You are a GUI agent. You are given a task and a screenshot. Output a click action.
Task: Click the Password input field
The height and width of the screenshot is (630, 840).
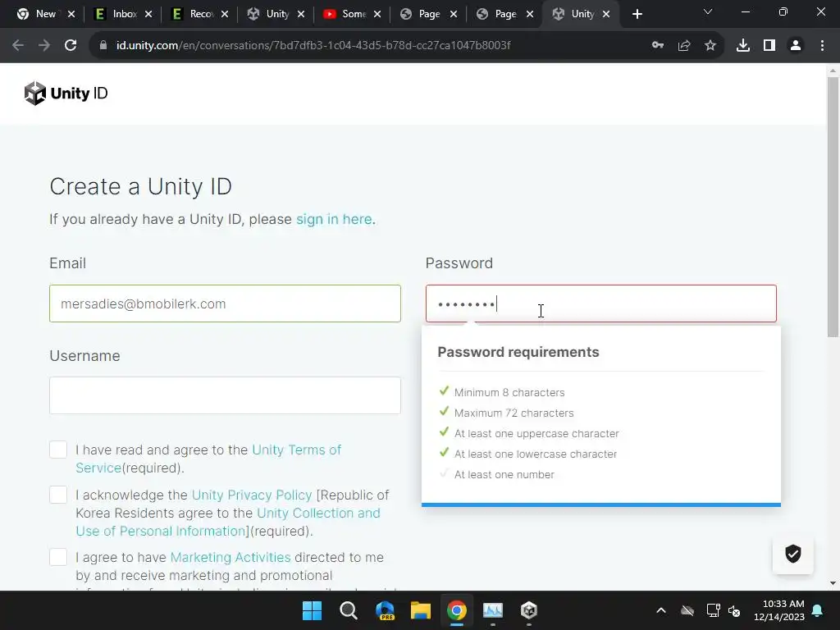pos(601,304)
